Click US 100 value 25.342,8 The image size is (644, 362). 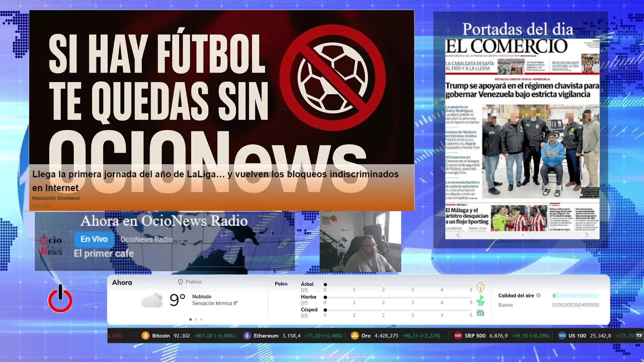click(601, 335)
